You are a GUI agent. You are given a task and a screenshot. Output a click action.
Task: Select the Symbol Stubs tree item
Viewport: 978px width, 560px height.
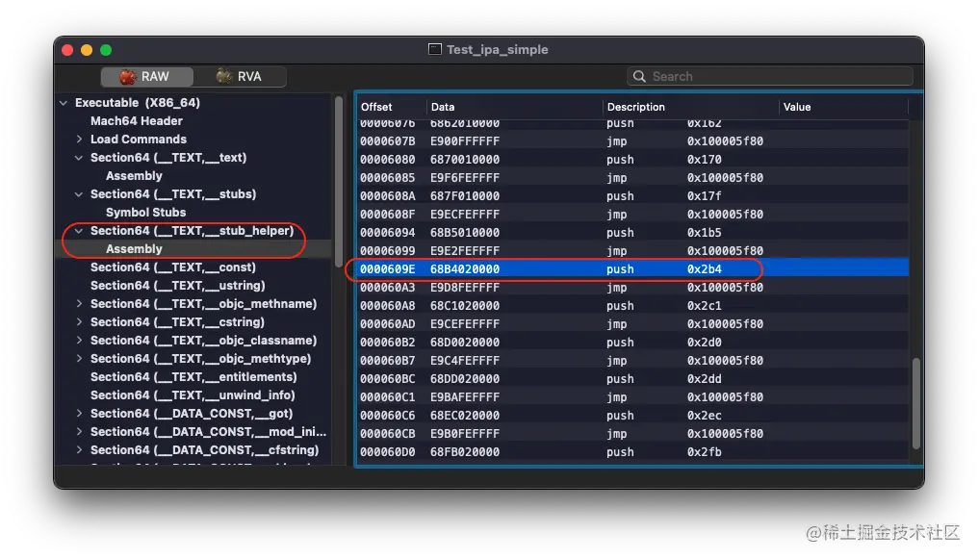[x=146, y=212]
